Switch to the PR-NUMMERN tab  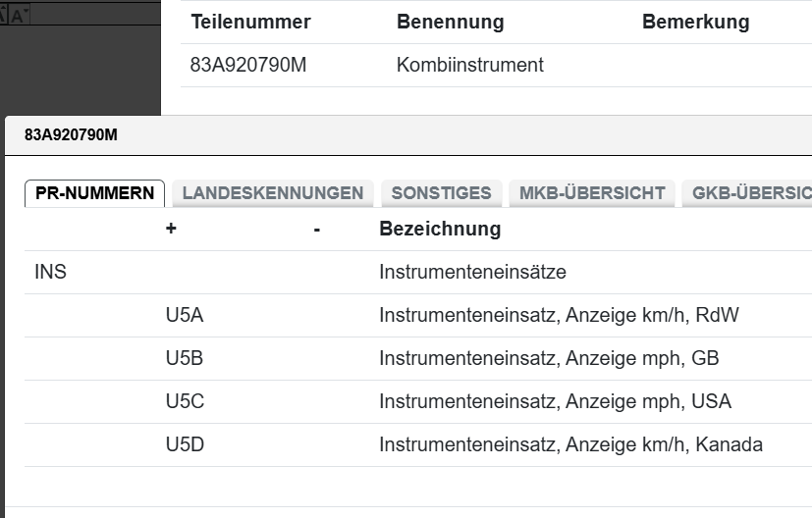point(94,193)
